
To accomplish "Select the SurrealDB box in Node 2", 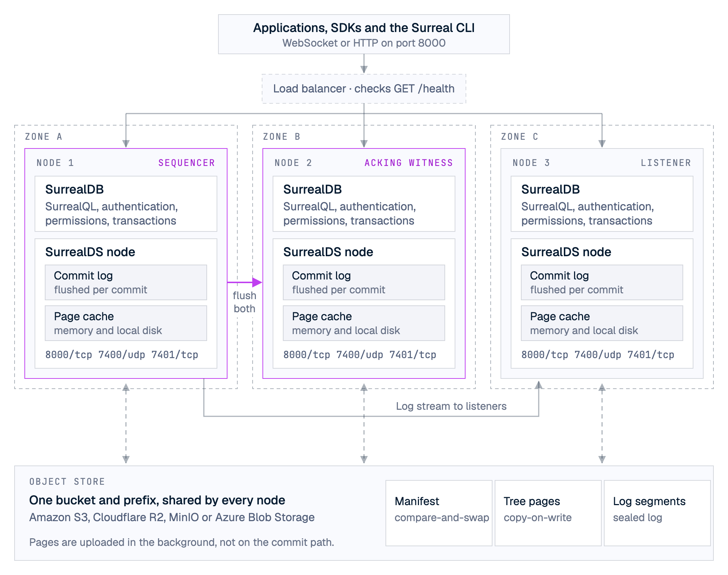I will point(364,204).
